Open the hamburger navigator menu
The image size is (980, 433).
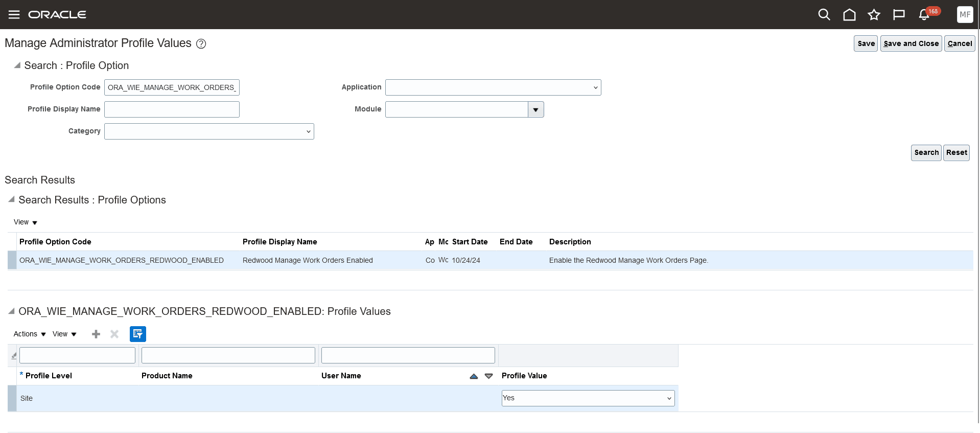(14, 14)
